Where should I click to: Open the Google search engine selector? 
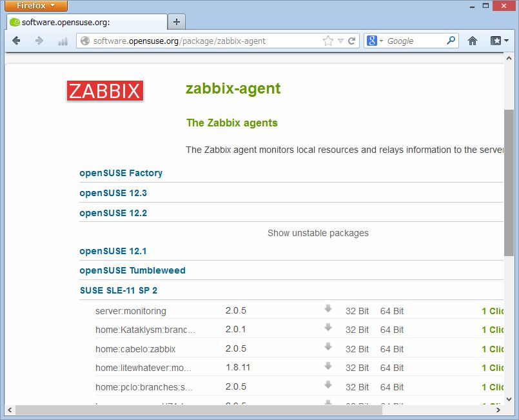click(375, 41)
